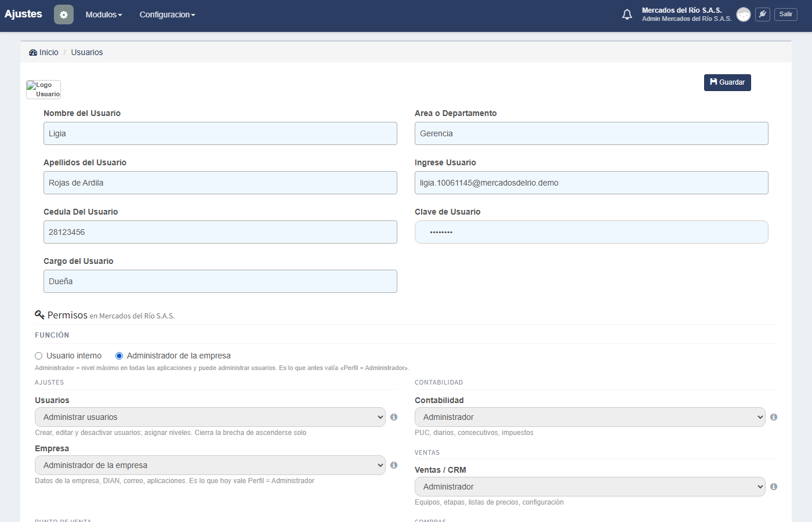
Task: Focus the Area o Departamento field
Action: point(592,133)
